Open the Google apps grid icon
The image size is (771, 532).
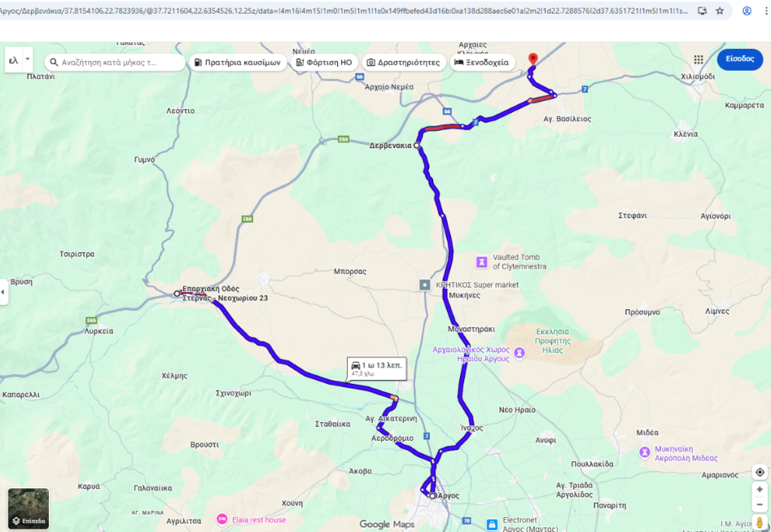698,59
